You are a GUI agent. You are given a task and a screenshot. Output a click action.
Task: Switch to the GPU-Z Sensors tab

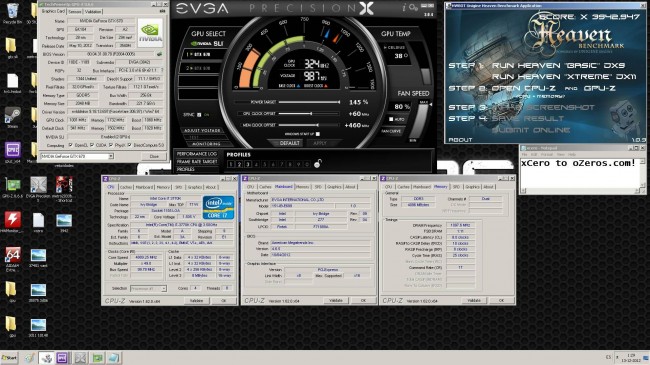pos(75,12)
